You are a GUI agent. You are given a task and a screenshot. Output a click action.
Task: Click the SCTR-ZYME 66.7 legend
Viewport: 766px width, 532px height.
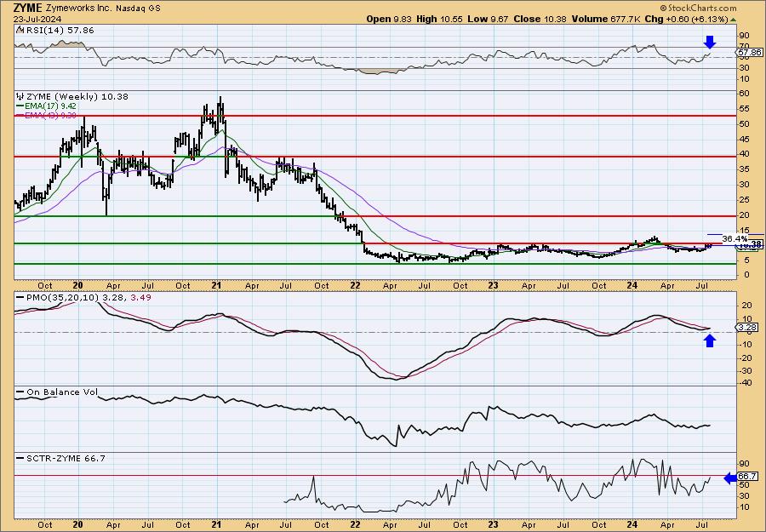click(x=66, y=458)
